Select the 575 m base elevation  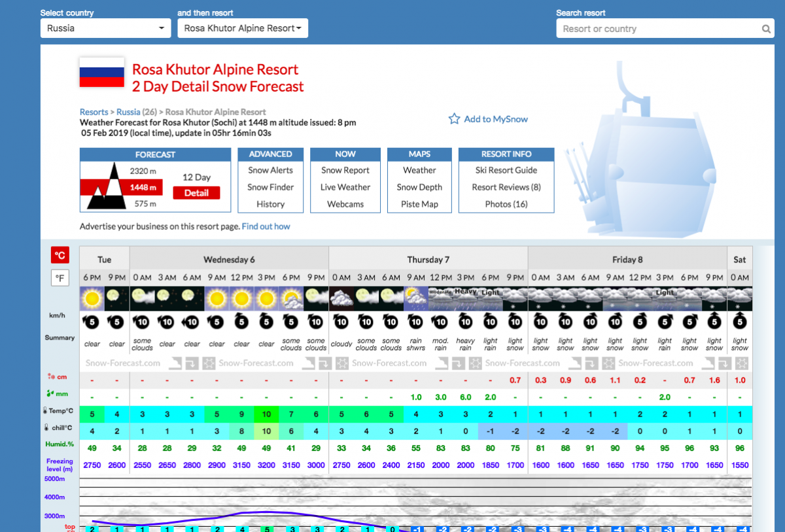[x=145, y=204]
